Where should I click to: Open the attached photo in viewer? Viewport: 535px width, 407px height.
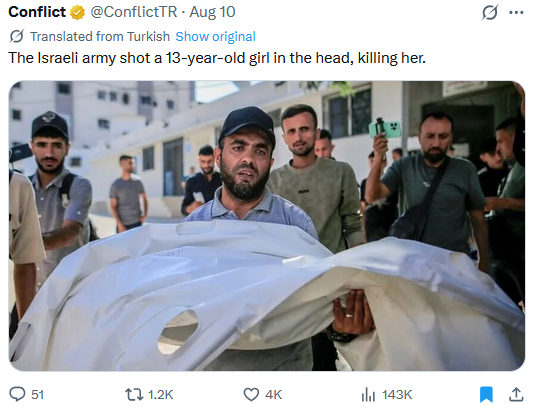267,226
